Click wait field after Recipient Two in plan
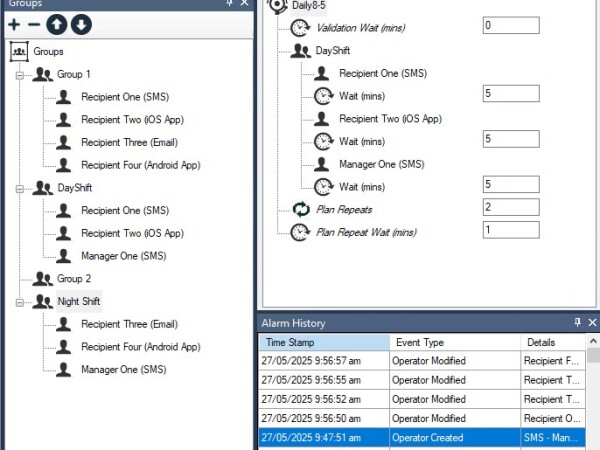The image size is (600, 450). 511,139
